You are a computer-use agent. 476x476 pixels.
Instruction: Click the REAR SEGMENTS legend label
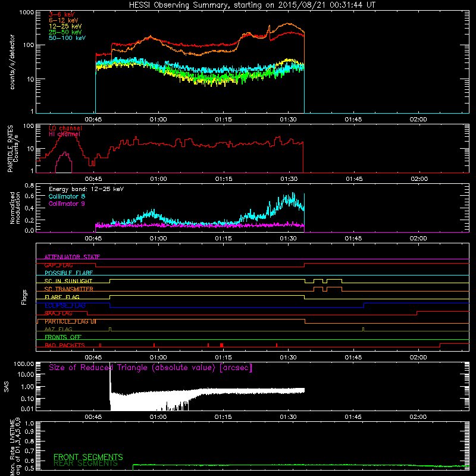86,463
